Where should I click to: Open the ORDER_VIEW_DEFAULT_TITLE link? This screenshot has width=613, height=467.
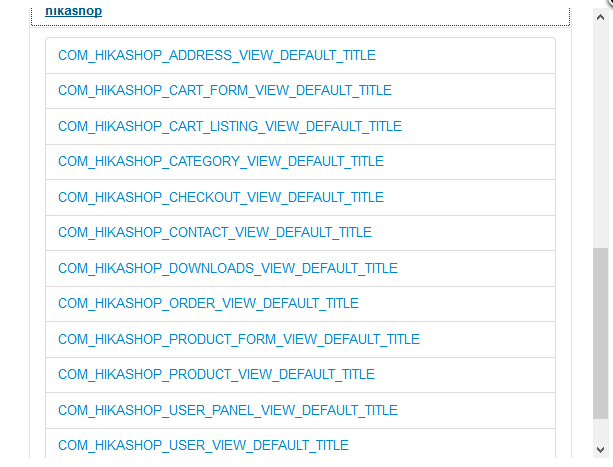[x=208, y=303]
